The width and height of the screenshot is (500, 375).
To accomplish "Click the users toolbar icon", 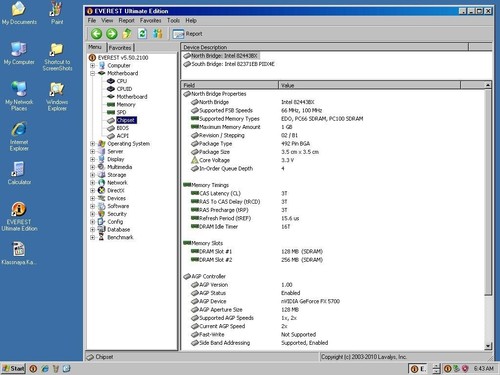I will (158, 34).
